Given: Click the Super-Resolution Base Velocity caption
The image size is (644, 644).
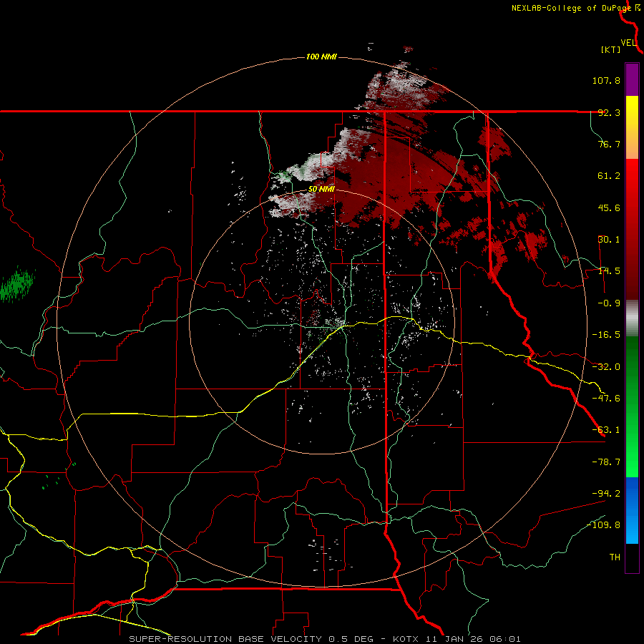Looking at the screenshot, I should tap(325, 639).
